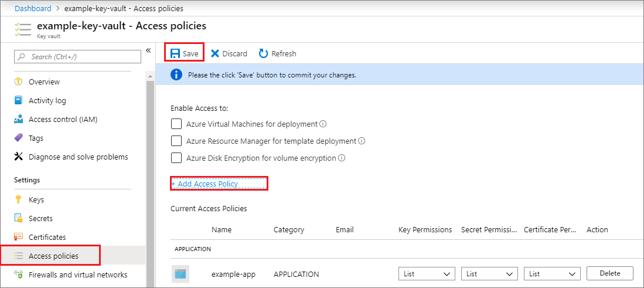Screen dimensions: 644x288
Task: Click the Keys yellow key icon
Action: point(18,199)
